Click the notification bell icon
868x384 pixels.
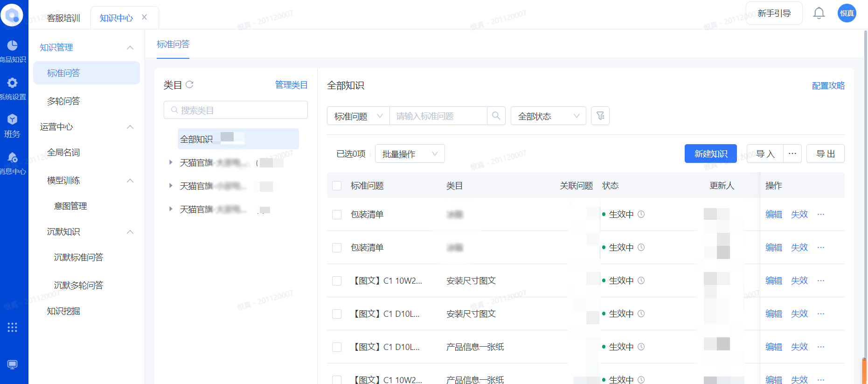tap(819, 13)
